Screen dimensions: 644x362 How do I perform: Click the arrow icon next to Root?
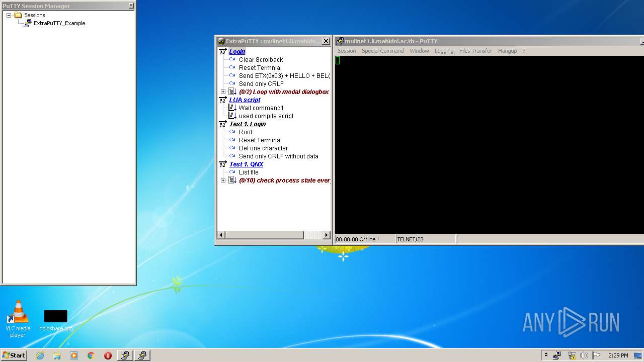pyautogui.click(x=232, y=132)
